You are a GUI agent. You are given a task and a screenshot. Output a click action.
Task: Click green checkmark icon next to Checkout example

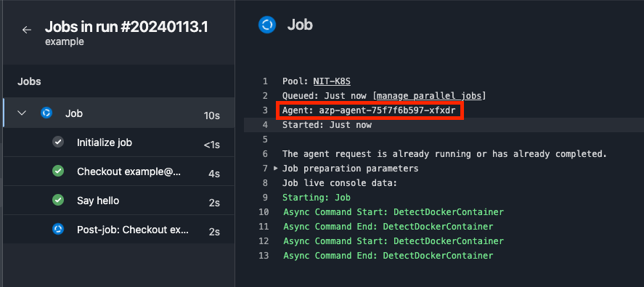click(x=58, y=171)
